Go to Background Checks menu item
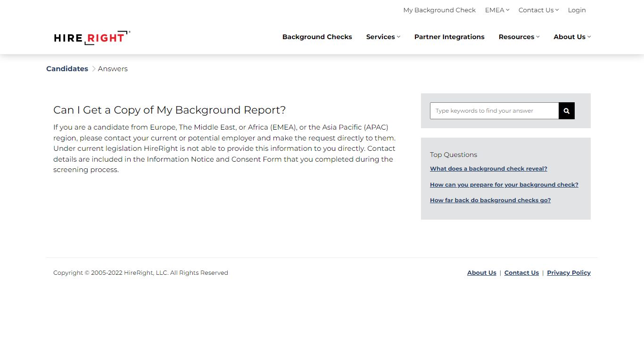Viewport: 644px width, 362px height. 317,37
